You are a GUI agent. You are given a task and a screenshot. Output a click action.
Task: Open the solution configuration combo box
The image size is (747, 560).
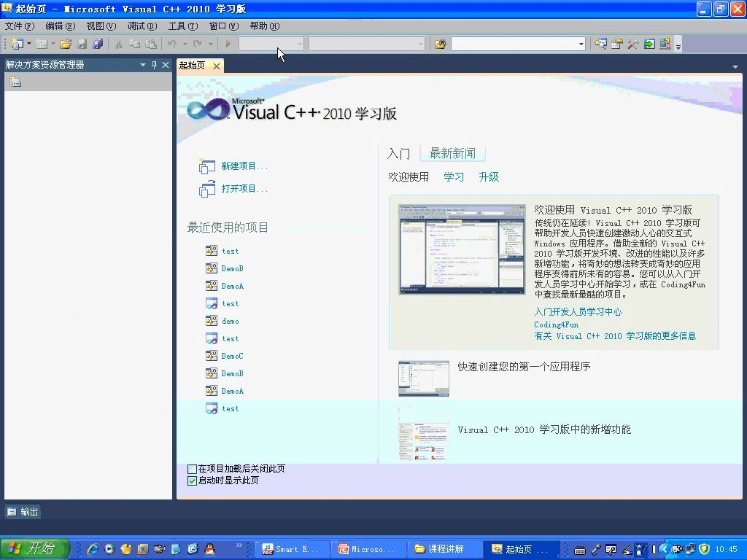click(271, 44)
